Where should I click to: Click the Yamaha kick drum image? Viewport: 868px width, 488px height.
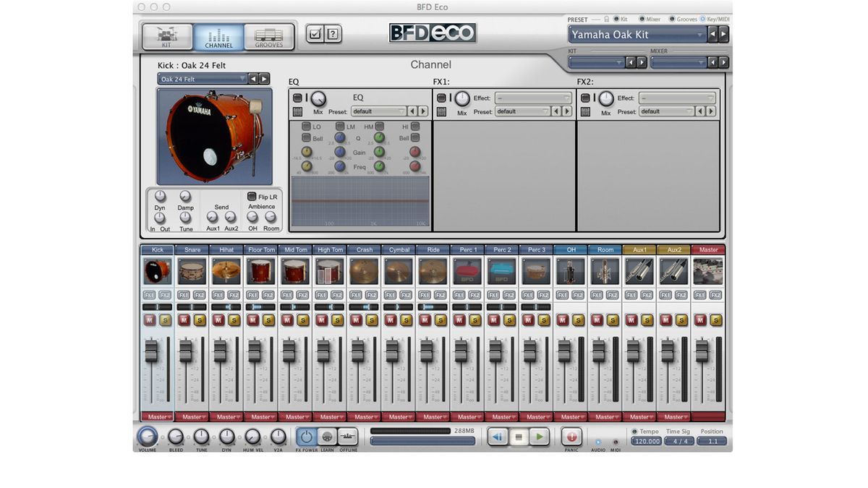[215, 136]
